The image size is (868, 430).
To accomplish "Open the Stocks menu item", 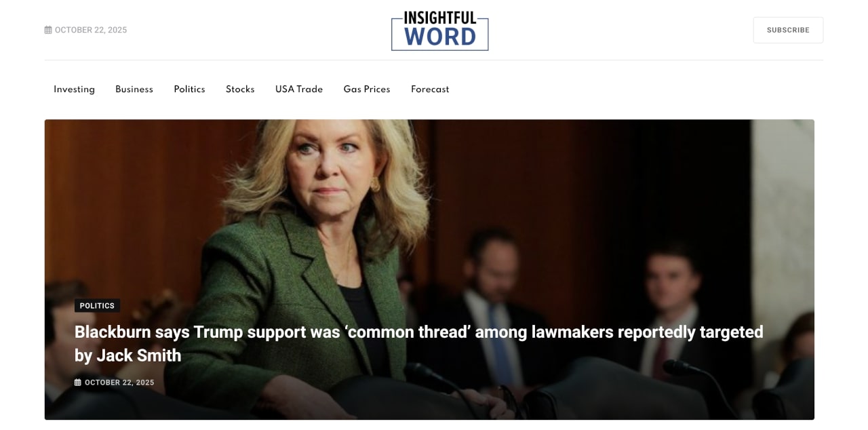I will tap(240, 89).
